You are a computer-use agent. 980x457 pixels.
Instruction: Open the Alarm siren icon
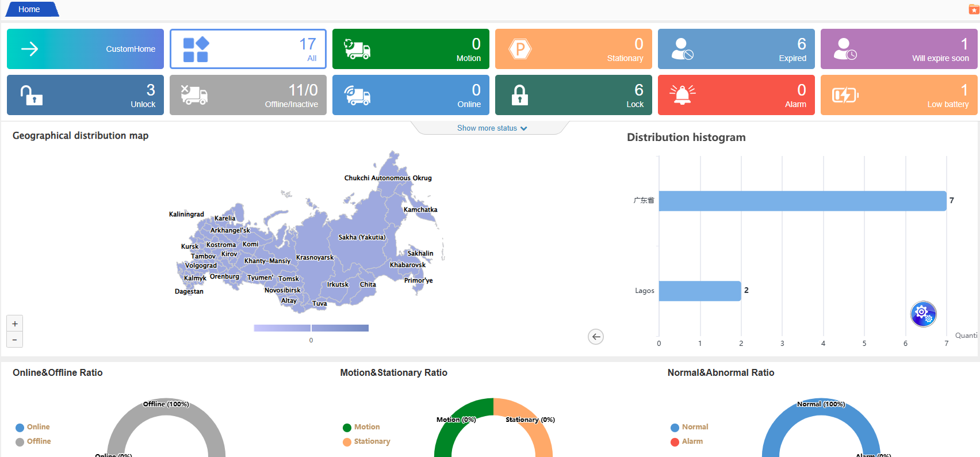682,95
